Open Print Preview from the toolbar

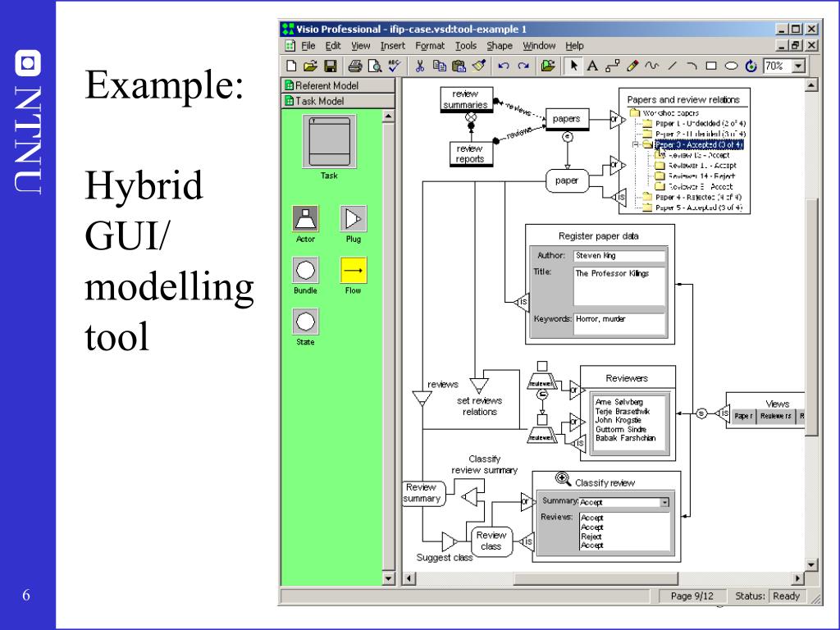pyautogui.click(x=375, y=66)
